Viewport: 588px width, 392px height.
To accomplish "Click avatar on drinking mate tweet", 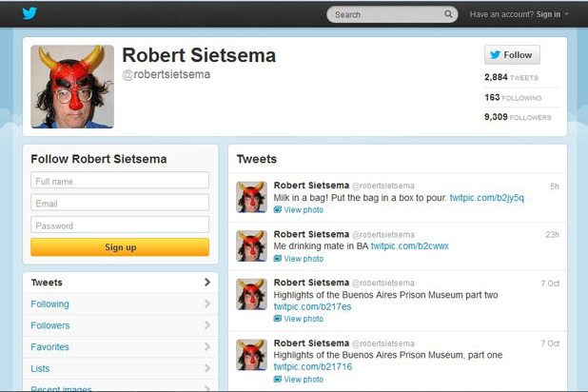I will [x=251, y=245].
